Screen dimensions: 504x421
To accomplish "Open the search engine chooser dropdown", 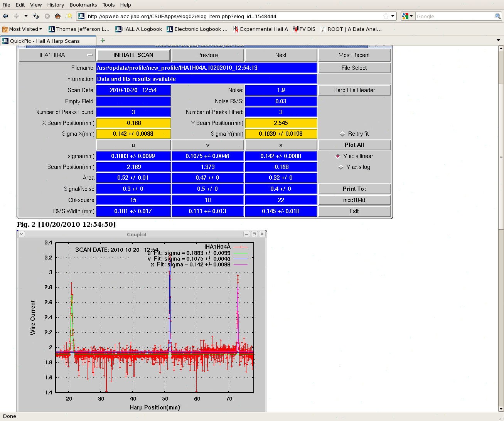I will pyautogui.click(x=411, y=16).
